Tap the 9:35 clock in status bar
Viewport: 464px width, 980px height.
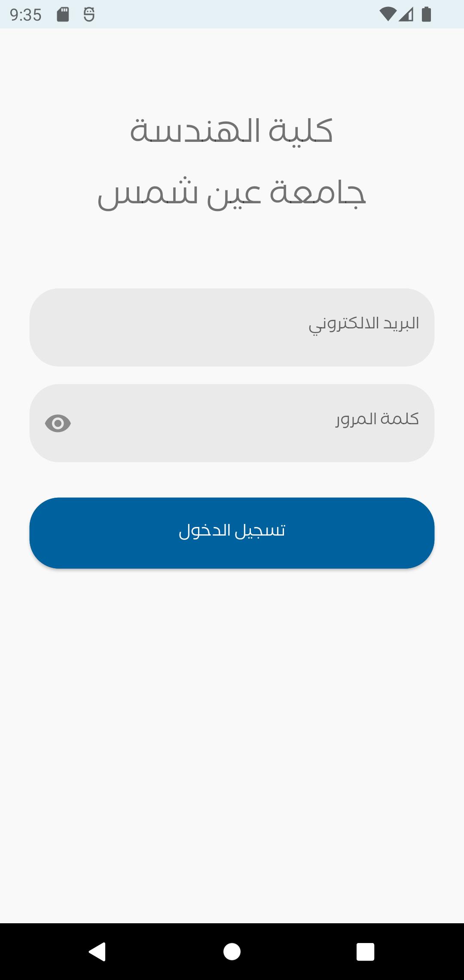tap(26, 15)
